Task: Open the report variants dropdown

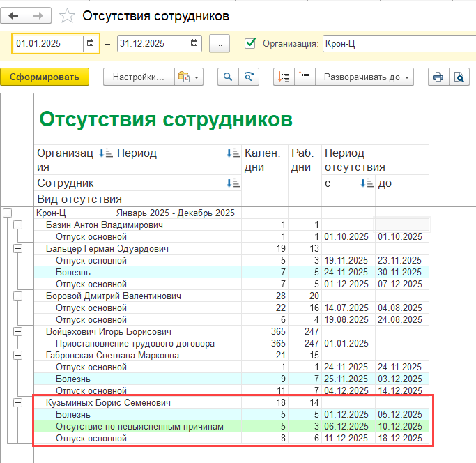Action: click(188, 77)
